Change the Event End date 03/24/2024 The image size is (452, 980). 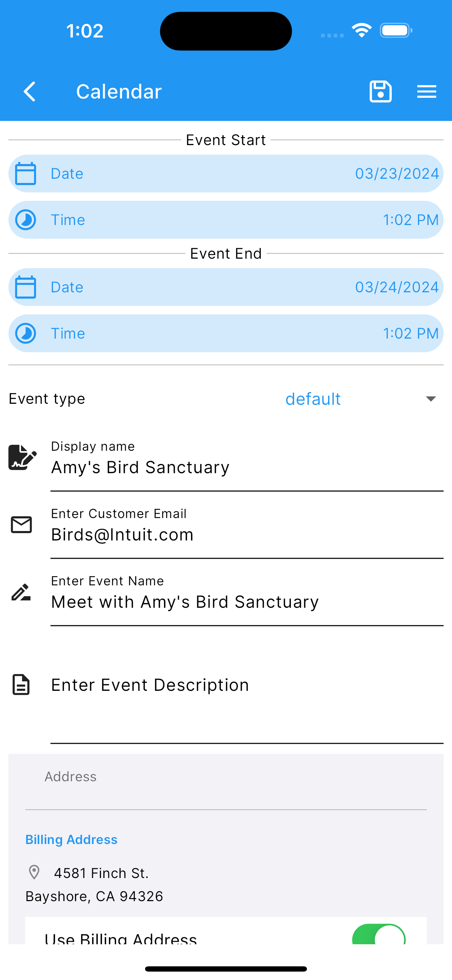coord(397,287)
